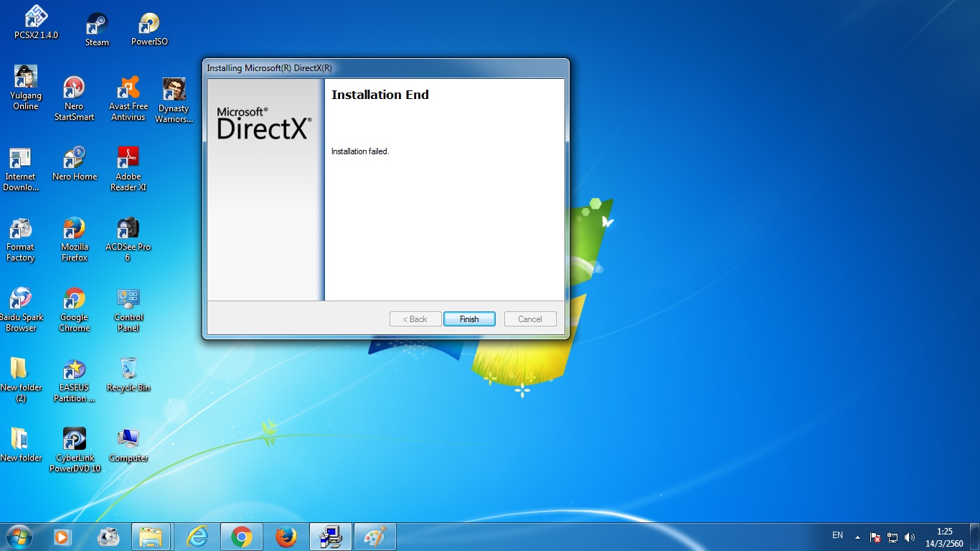Viewport: 980px width, 551px height.
Task: Click the Internet Download Manager desktop shortcut
Action: click(21, 169)
